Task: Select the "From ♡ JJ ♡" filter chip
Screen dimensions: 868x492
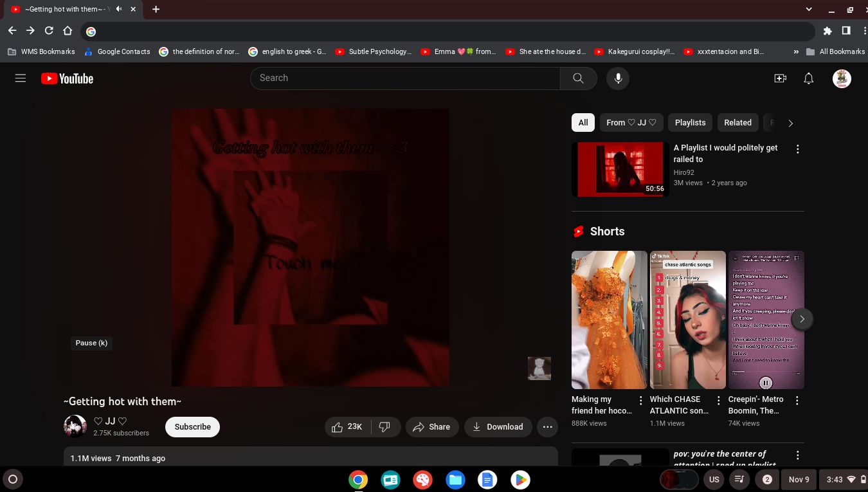Action: (631, 123)
